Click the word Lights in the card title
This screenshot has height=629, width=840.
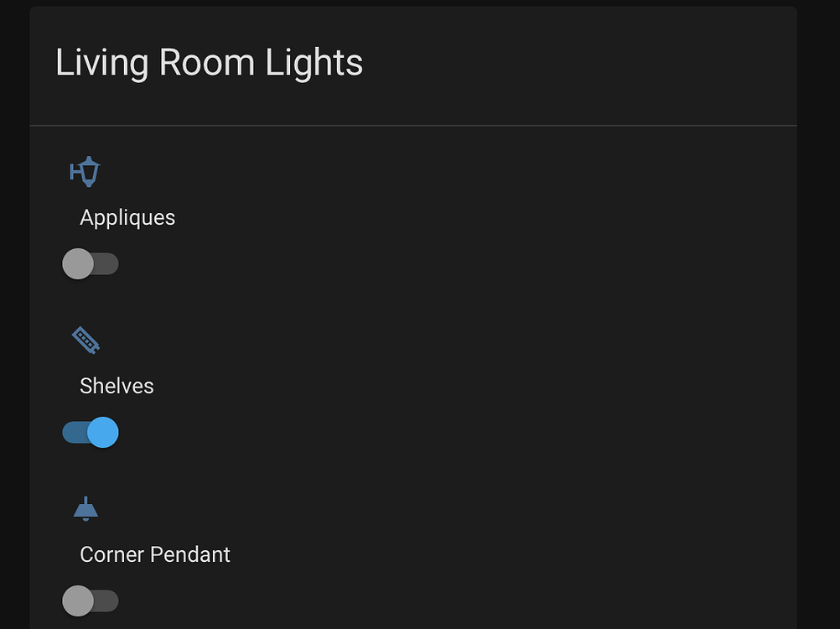point(314,64)
